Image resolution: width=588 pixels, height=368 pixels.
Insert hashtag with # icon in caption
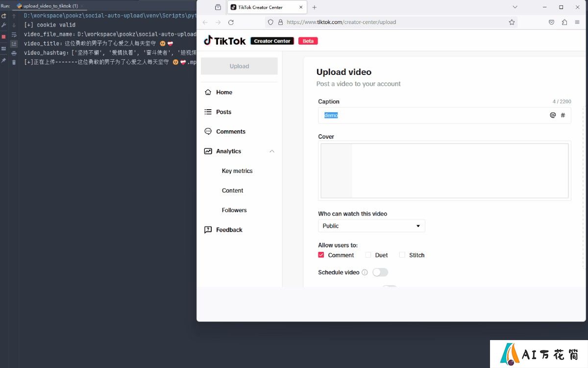coord(563,115)
